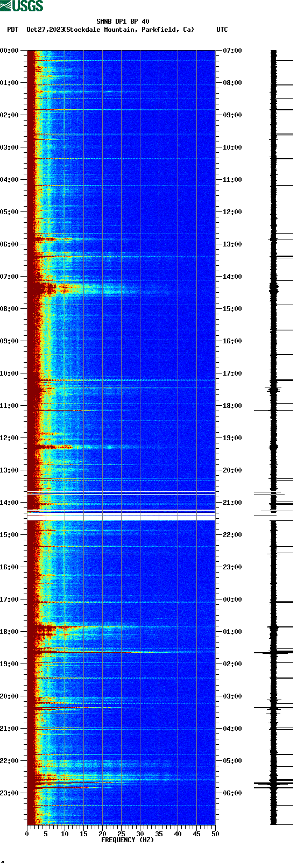Click the '00:00' label on PDT axis
The height and width of the screenshot is (868, 297).
10,51
